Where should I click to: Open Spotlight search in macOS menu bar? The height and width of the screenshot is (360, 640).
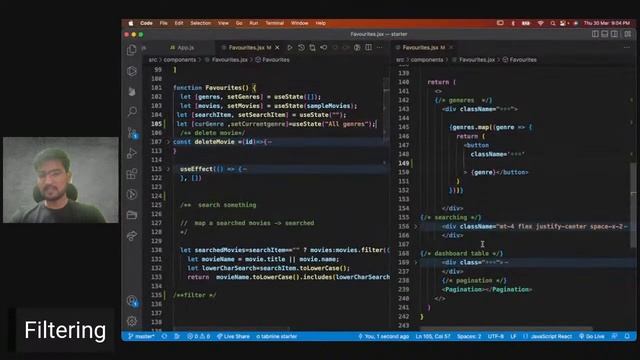click(x=553, y=23)
